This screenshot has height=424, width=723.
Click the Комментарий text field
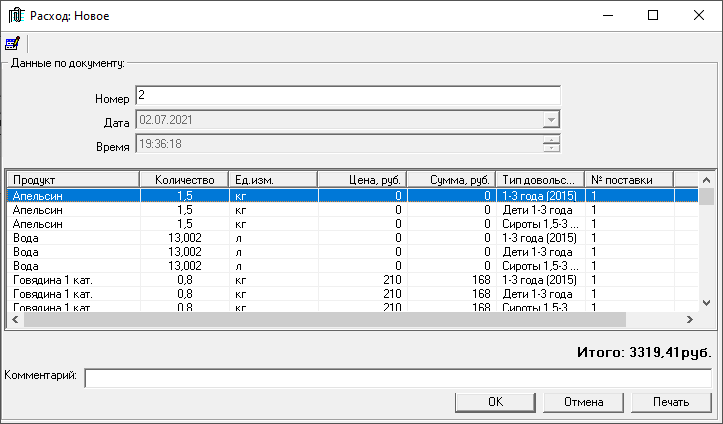tap(398, 378)
